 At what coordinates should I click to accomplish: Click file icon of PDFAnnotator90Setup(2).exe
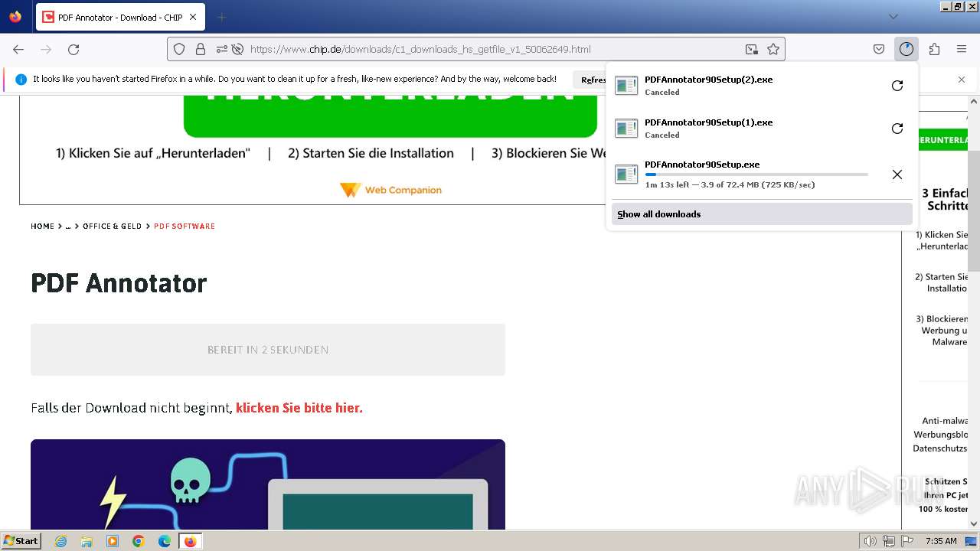tap(626, 86)
